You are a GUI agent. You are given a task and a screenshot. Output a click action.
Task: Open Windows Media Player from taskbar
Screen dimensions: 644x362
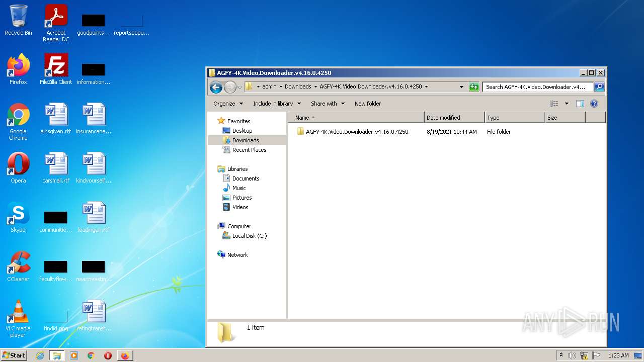(74, 355)
